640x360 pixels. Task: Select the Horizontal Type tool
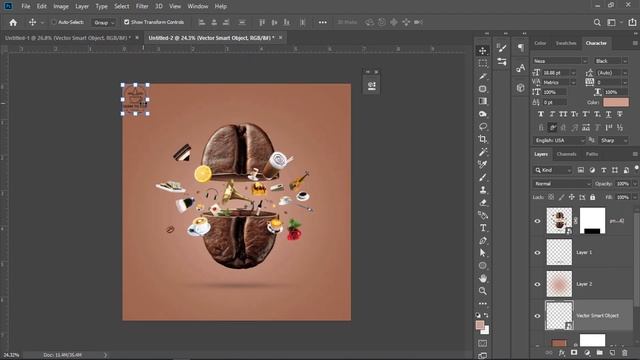[x=482, y=228]
